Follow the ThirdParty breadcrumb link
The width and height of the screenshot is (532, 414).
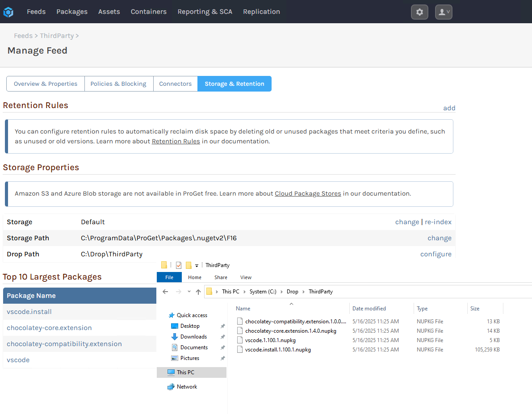(x=57, y=36)
